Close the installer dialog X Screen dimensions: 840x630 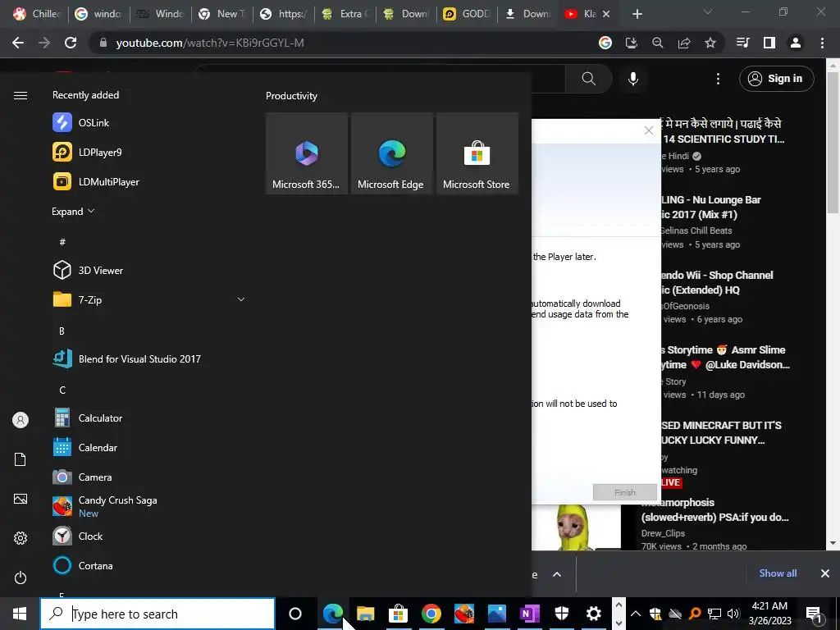(x=649, y=130)
